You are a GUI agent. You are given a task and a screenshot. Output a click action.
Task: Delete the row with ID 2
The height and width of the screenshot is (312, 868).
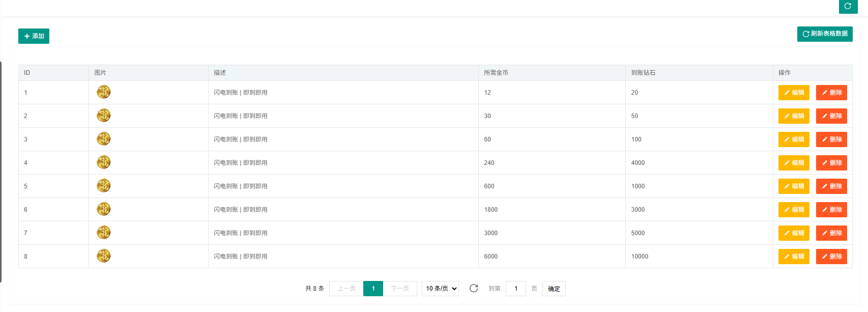[x=831, y=116]
